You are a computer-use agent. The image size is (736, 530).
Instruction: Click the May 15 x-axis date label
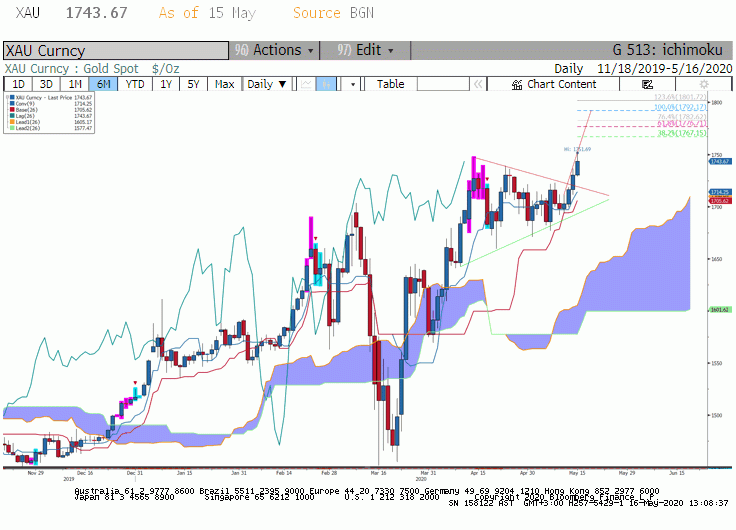pyautogui.click(x=577, y=473)
